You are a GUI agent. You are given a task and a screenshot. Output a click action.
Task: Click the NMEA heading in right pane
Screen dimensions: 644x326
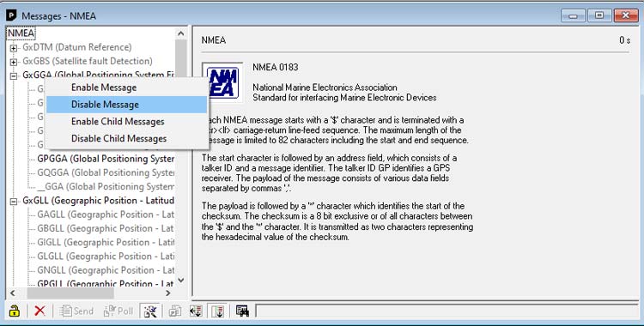[x=214, y=40]
